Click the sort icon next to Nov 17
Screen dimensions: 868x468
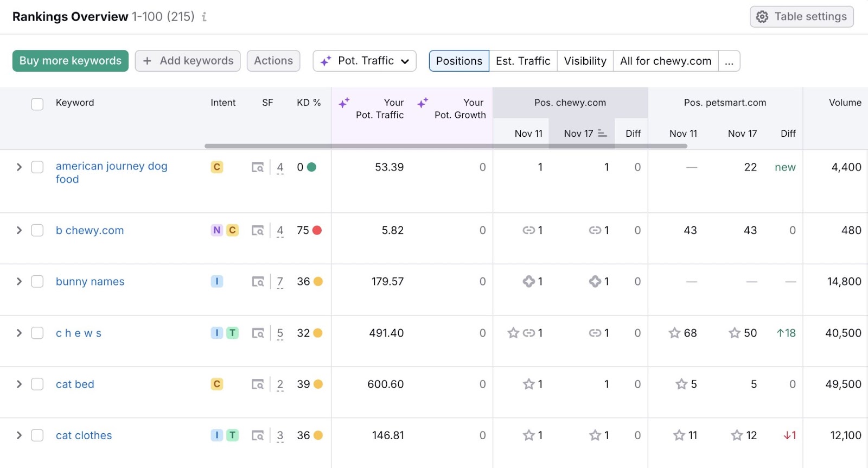click(x=602, y=134)
